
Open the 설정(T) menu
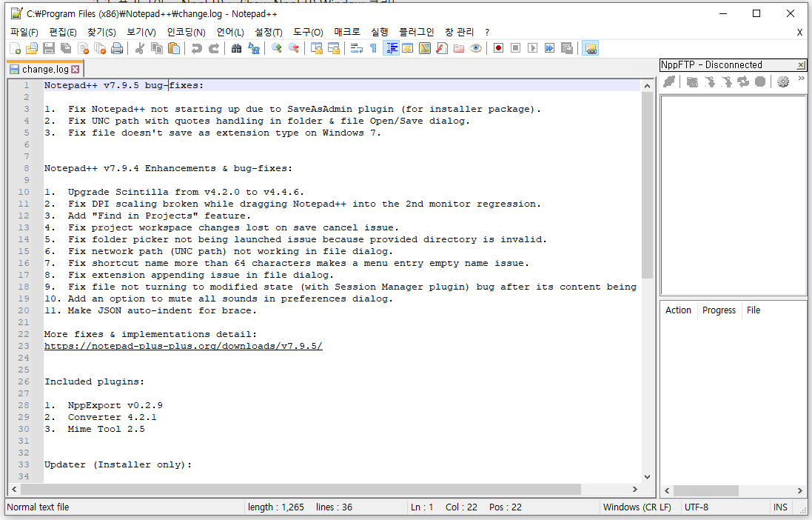pos(268,32)
